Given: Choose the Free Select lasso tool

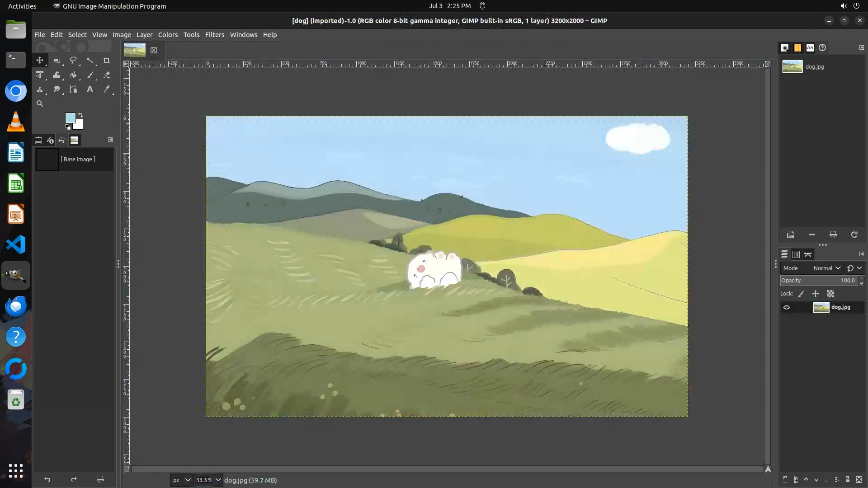Looking at the screenshot, I should click(x=73, y=60).
